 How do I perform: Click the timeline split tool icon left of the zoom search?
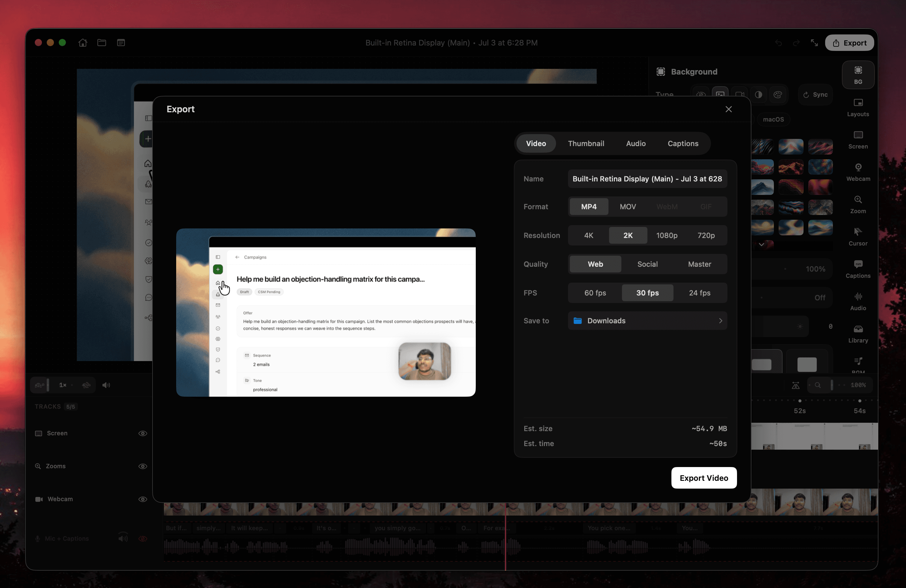[796, 385]
